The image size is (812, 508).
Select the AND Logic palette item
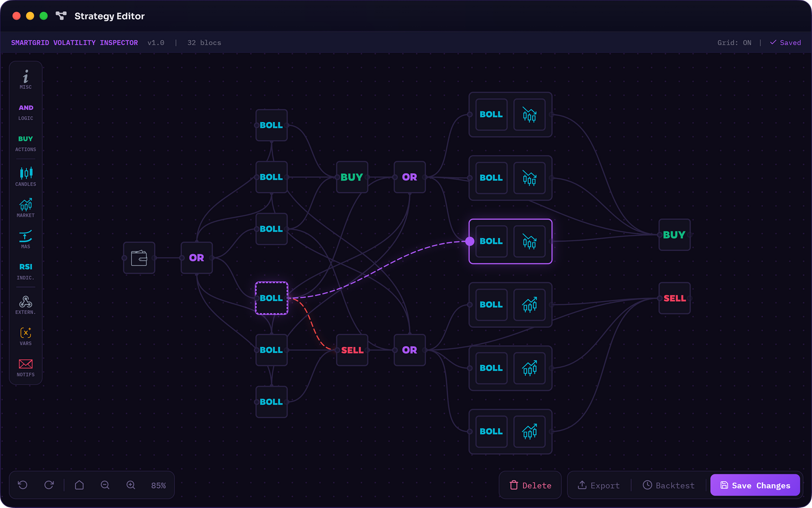coord(26,112)
